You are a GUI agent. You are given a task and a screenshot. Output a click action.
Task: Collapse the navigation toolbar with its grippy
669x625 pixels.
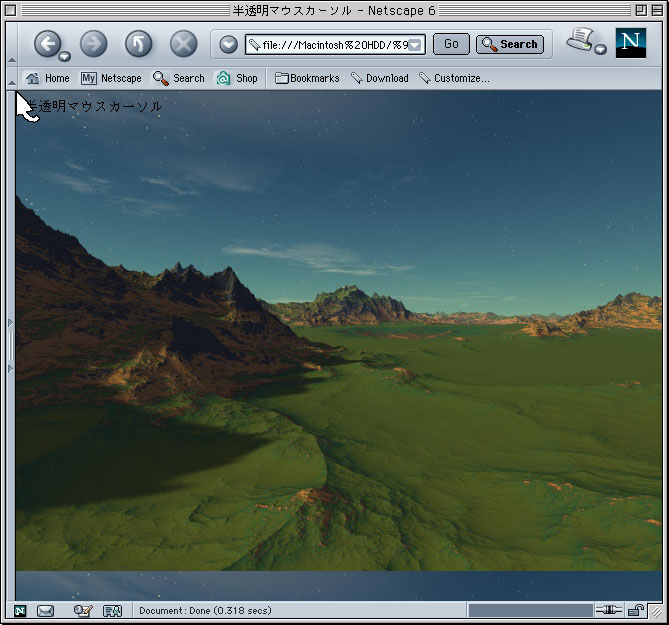(x=12, y=44)
